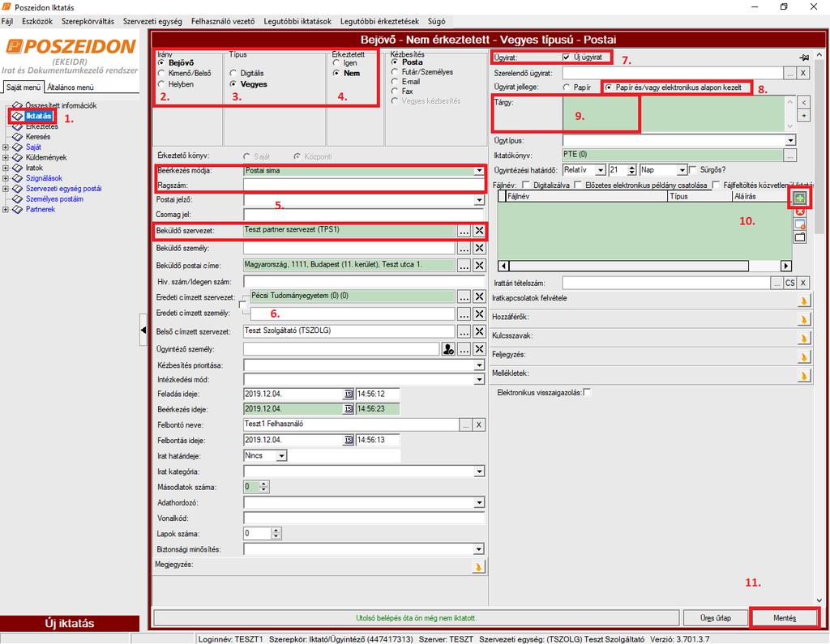
Task: Open the Súgó menu
Action: click(x=436, y=21)
